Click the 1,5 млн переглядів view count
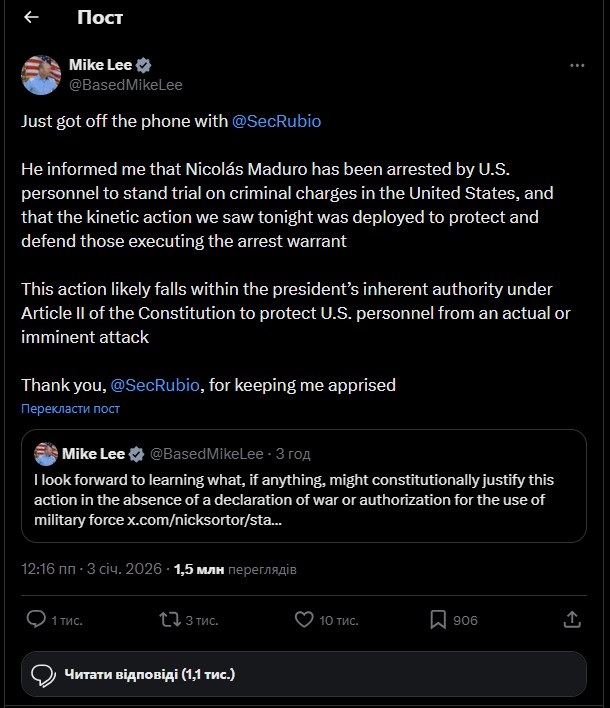 click(x=235, y=569)
